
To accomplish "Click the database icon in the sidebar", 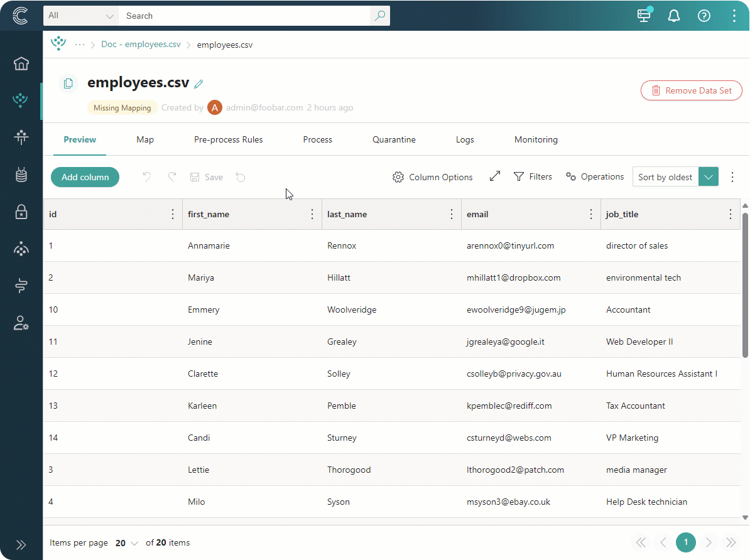I will [x=21, y=175].
